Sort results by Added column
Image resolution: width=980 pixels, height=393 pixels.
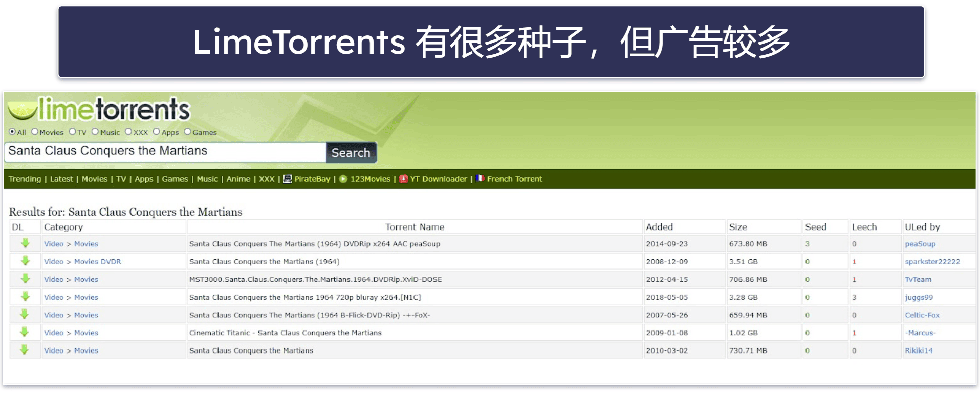(x=659, y=227)
